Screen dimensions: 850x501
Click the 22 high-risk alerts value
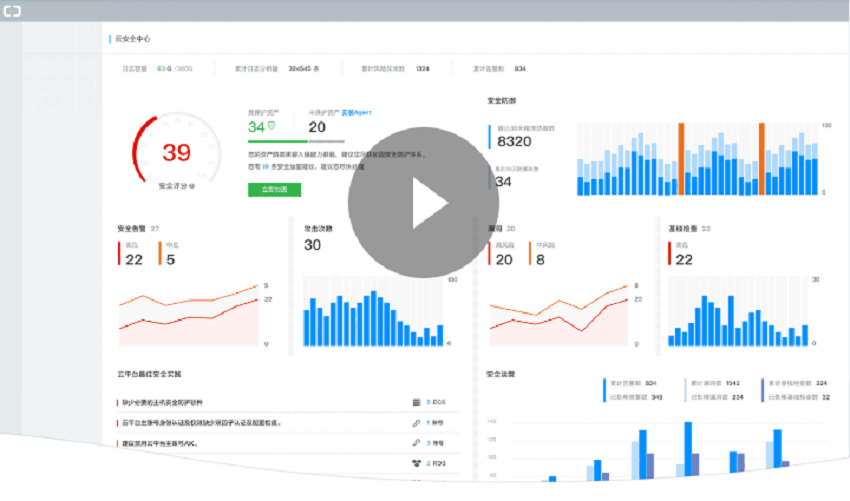(x=134, y=260)
